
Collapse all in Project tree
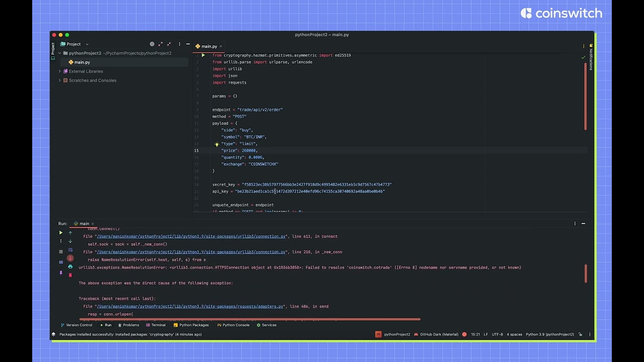pos(169,44)
